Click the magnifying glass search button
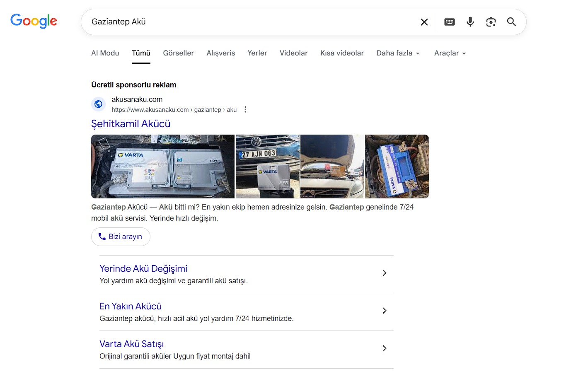This screenshot has width=588, height=374. pyautogui.click(x=511, y=22)
